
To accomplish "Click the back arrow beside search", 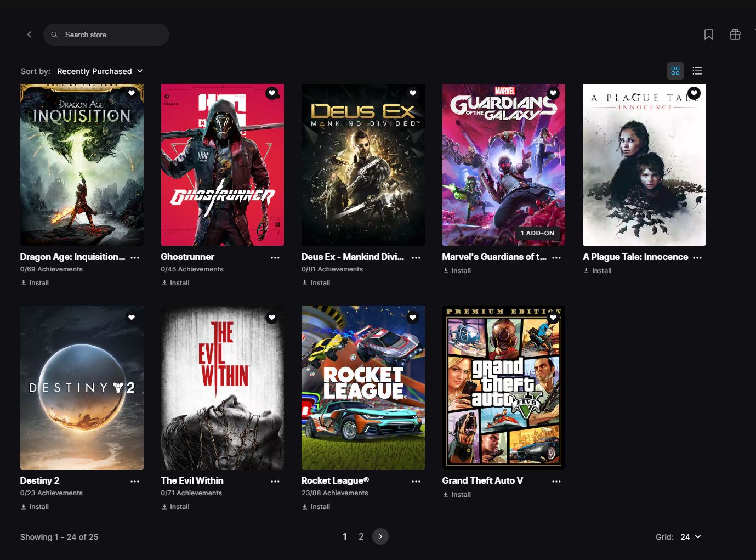I will [29, 35].
